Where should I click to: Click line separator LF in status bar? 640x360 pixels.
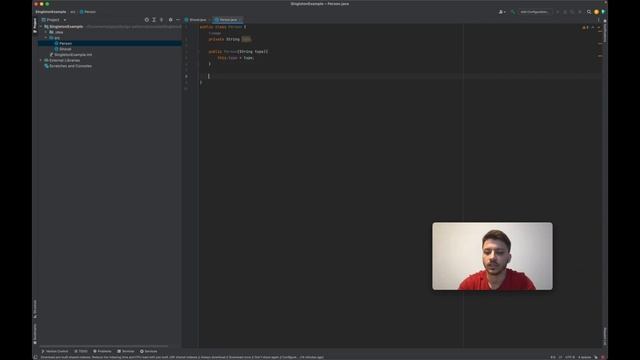(560, 357)
